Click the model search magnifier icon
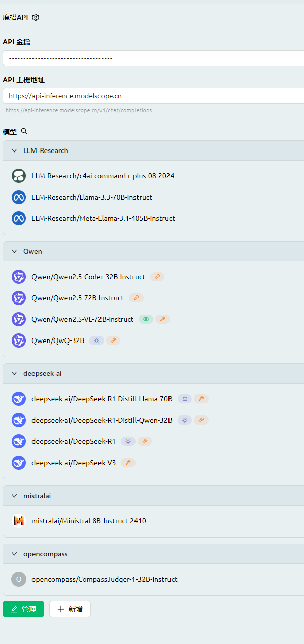This screenshot has height=644, width=304. [24, 131]
